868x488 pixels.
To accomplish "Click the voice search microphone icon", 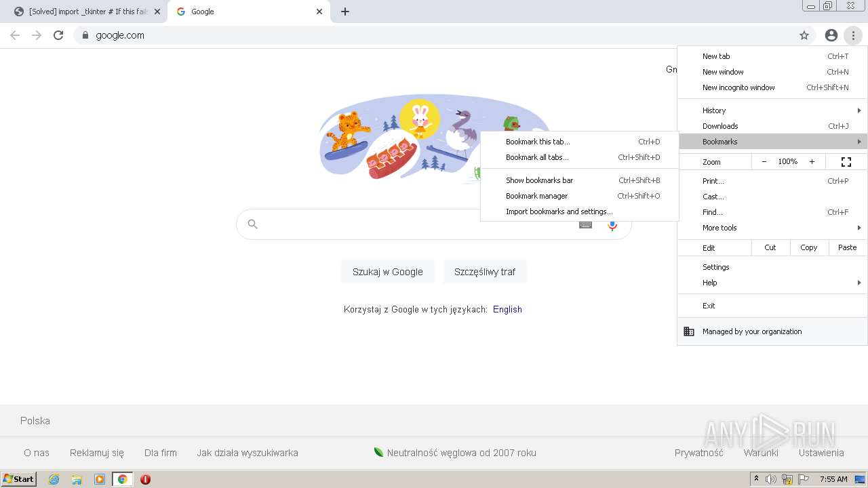I will (x=612, y=225).
